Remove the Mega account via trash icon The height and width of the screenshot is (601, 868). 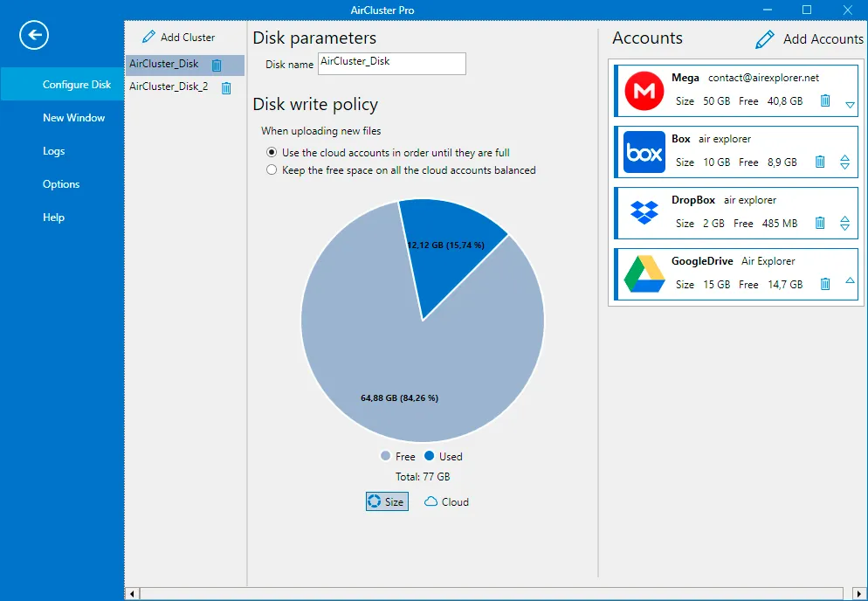pos(825,100)
